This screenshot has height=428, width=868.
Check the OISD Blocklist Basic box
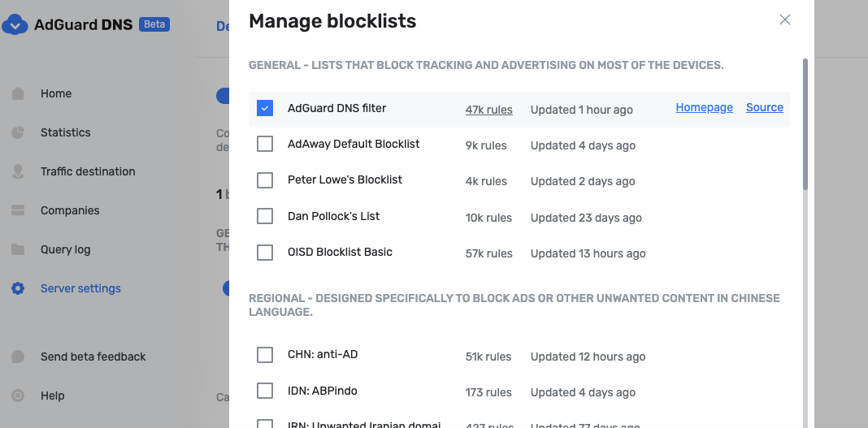(x=265, y=252)
